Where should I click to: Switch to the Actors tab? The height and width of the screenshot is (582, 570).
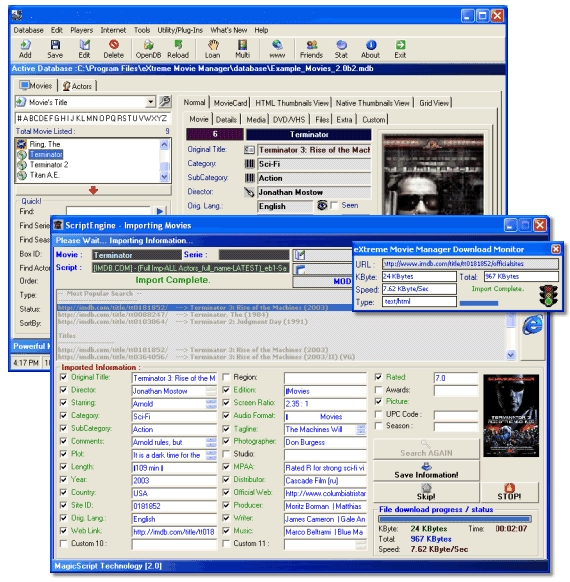click(x=78, y=86)
